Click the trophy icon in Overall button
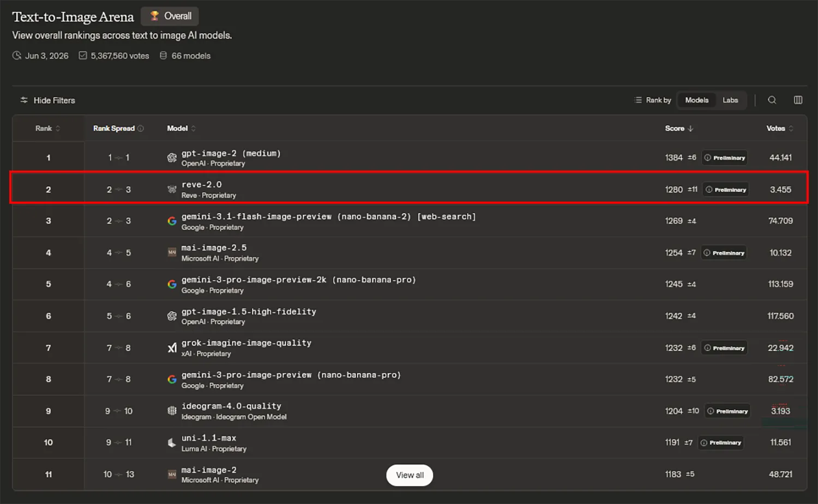Viewport: 818px width, 504px height. pyautogui.click(x=155, y=16)
